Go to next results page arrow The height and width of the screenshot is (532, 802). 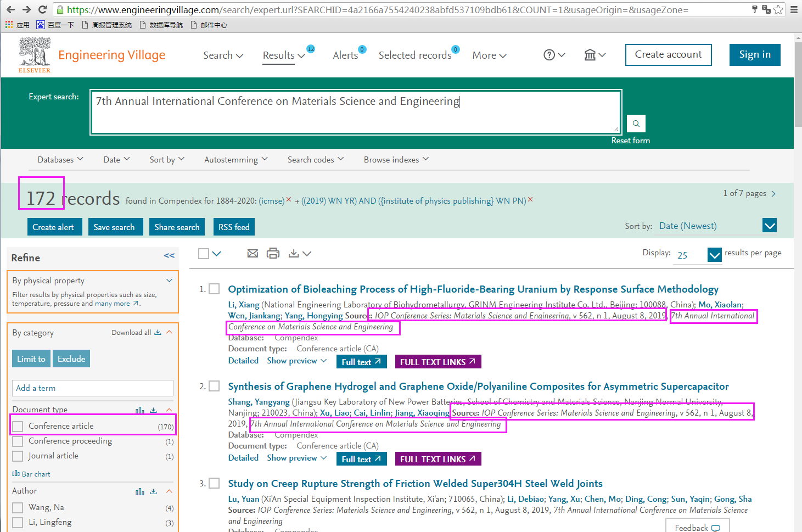(773, 194)
